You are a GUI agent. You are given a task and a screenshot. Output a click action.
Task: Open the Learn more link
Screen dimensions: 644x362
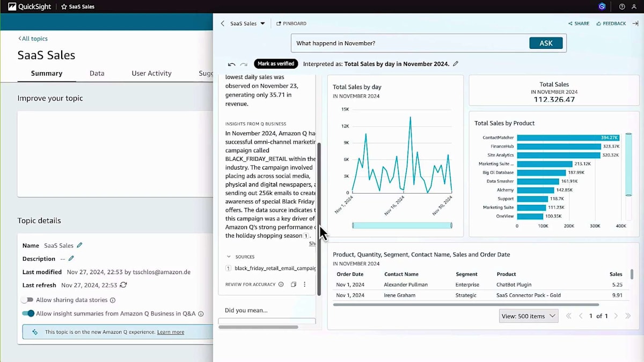point(171,332)
